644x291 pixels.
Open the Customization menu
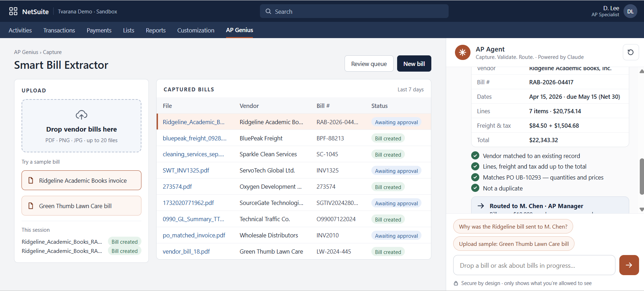pyautogui.click(x=196, y=30)
